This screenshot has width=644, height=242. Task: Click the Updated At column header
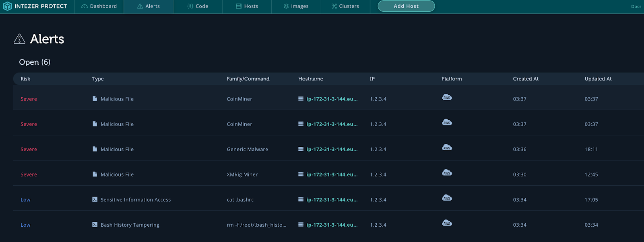pyautogui.click(x=598, y=79)
